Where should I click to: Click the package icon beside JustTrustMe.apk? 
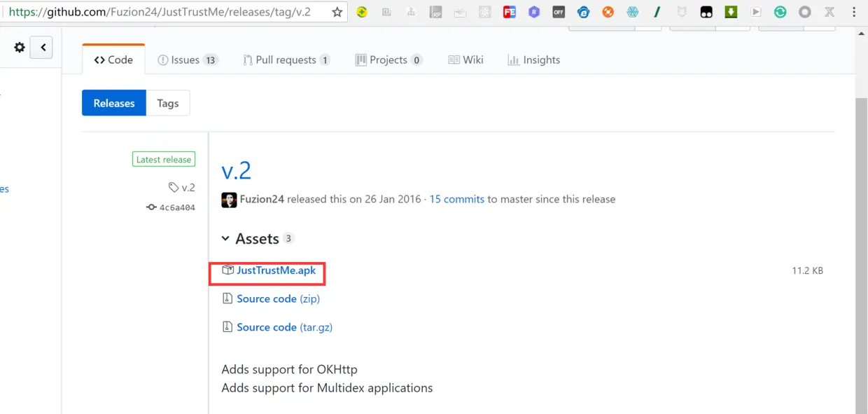click(x=227, y=270)
